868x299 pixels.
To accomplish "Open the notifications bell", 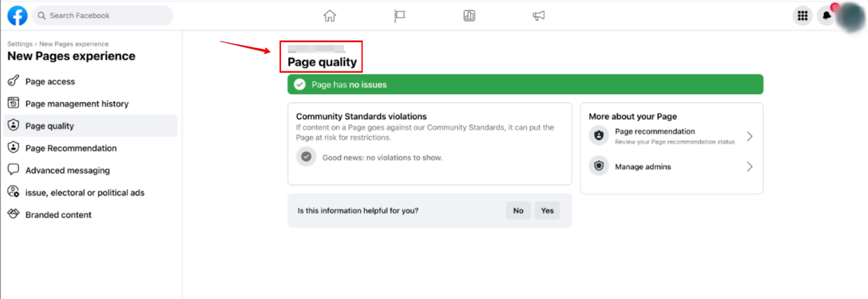I will coord(826,16).
